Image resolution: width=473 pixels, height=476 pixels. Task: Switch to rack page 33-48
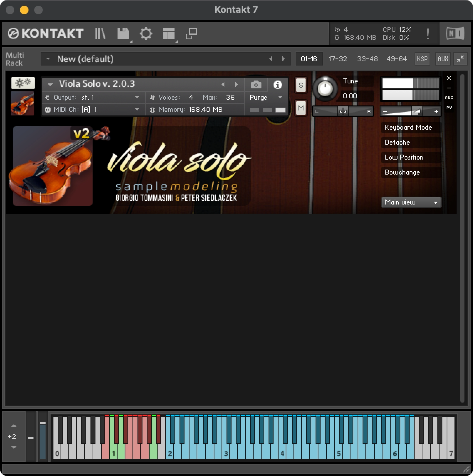pos(367,59)
